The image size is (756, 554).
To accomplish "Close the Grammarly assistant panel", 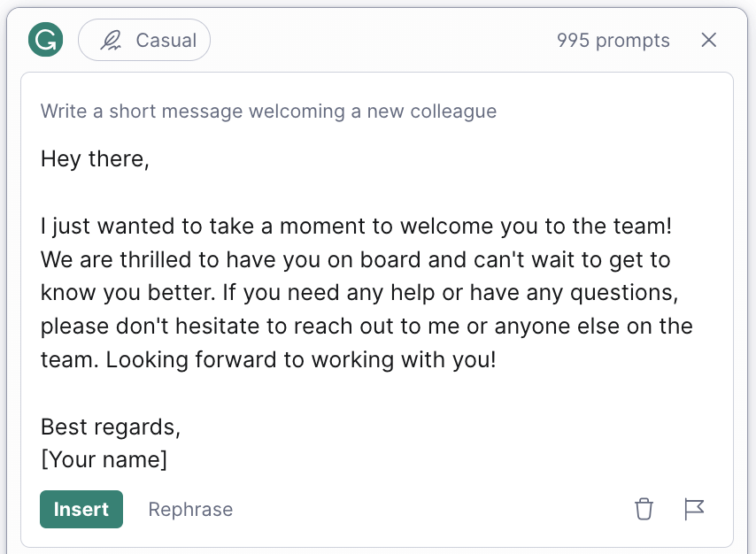I will pos(708,40).
